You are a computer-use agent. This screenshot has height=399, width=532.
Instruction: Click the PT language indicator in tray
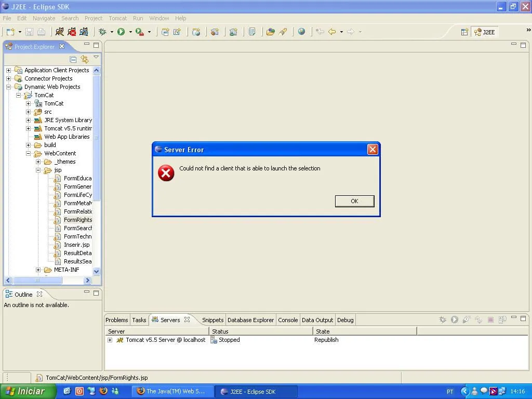coord(450,392)
